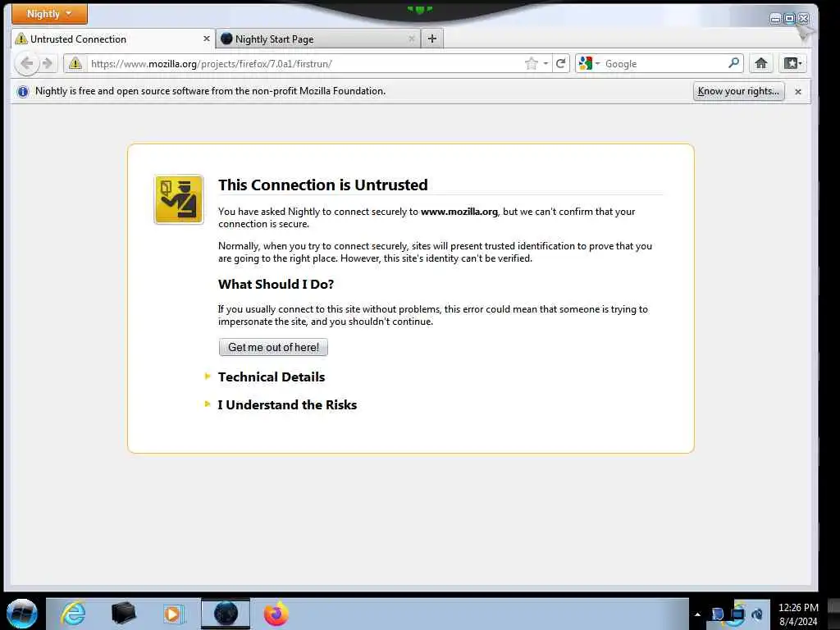Open the black folder taskbar icon
This screenshot has height=630, width=840.
(x=123, y=614)
